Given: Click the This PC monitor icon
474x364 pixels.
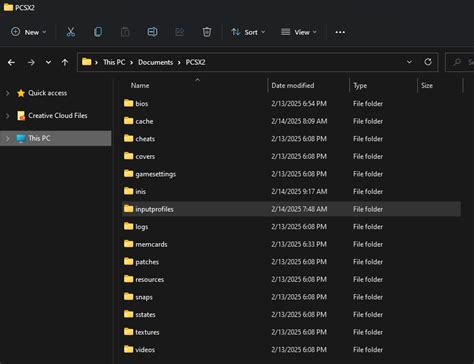Looking at the screenshot, I should 21,138.
